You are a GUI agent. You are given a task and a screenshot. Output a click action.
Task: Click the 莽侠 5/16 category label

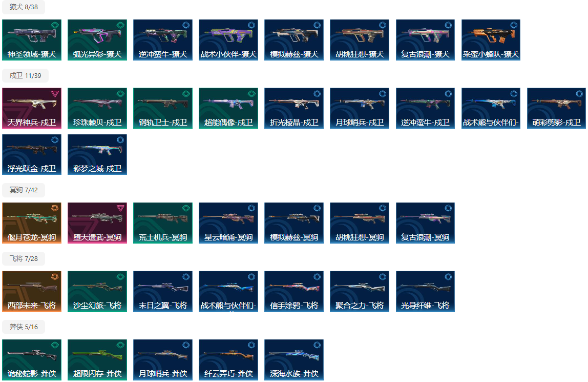tap(24, 327)
